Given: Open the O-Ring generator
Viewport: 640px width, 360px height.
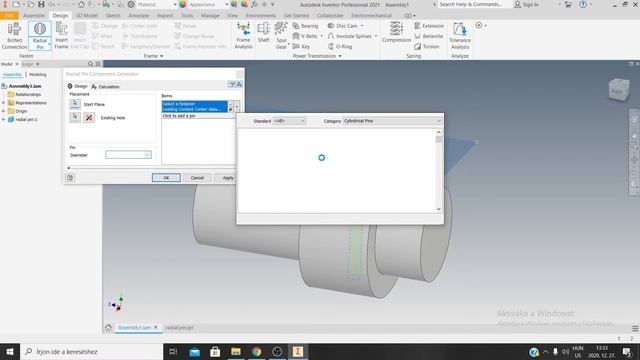Looking at the screenshot, I should click(x=340, y=47).
